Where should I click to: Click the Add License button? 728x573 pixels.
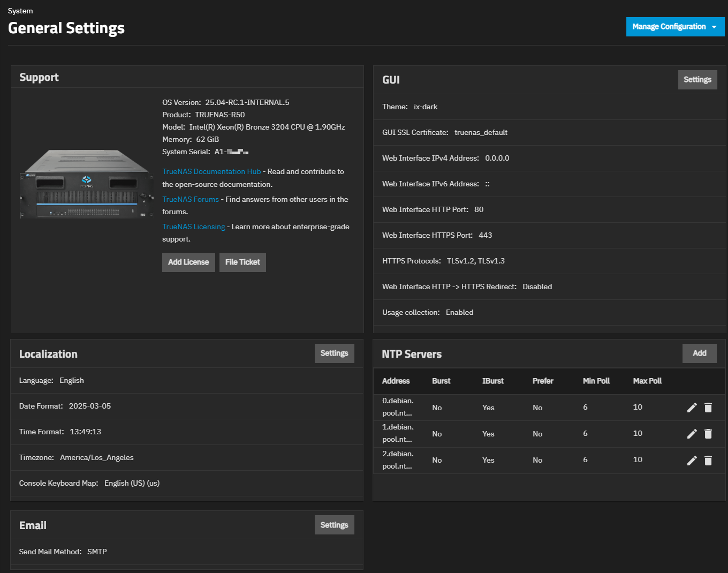[188, 262]
